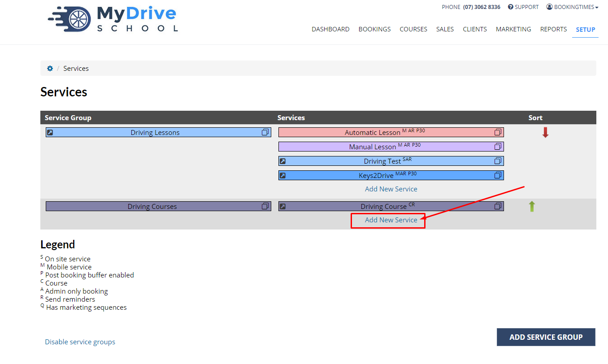Click the Service Group column header
The width and height of the screenshot is (608, 364).
(x=68, y=118)
